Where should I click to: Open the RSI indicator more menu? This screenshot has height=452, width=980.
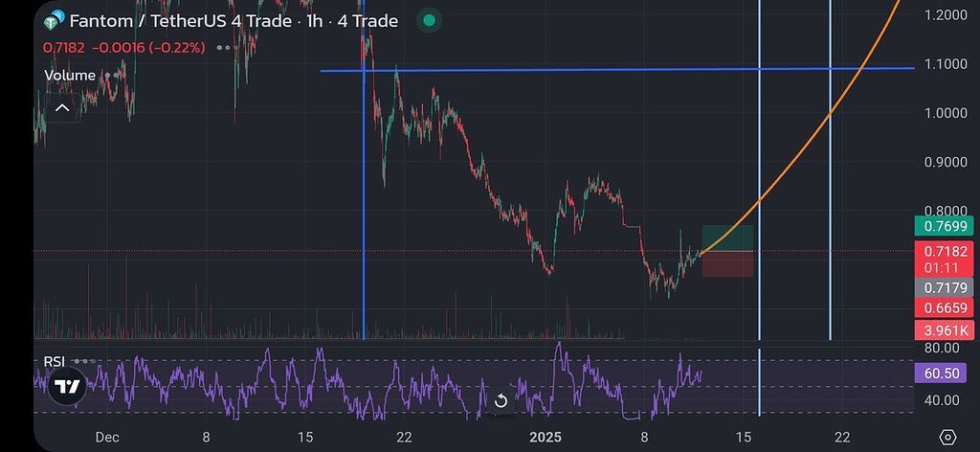click(x=84, y=361)
